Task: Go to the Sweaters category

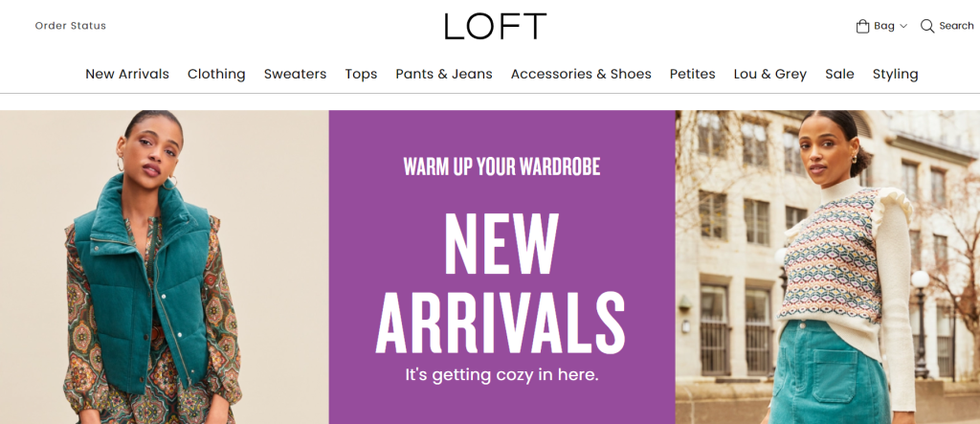Action: coord(295,74)
